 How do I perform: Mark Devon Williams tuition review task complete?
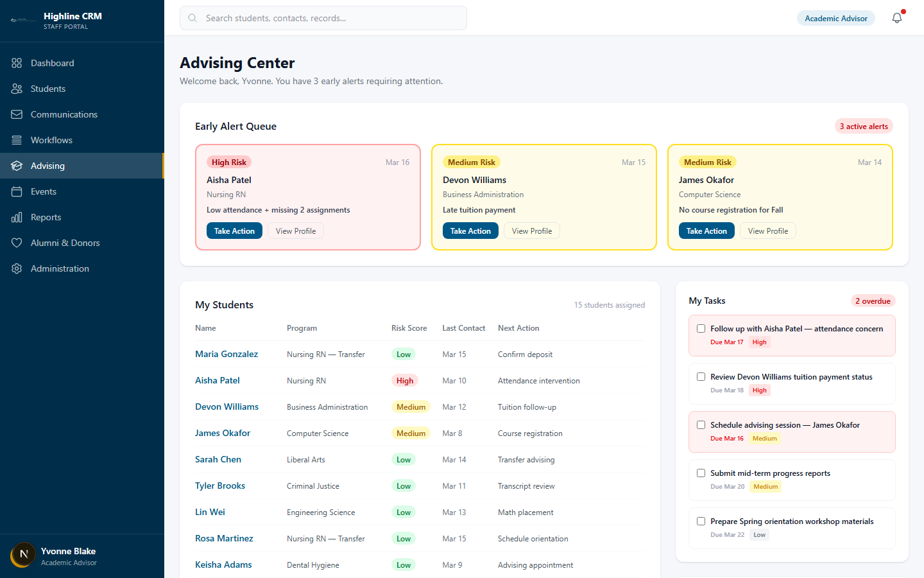(701, 376)
